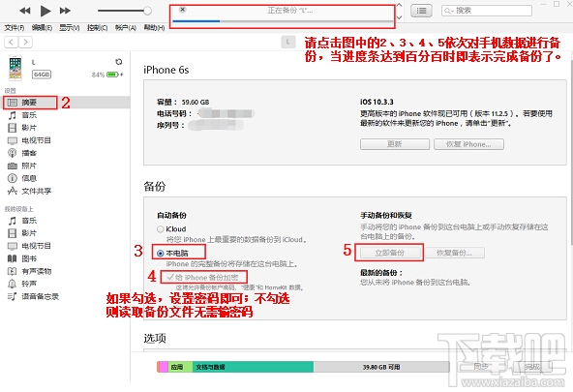This screenshot has height=392, width=573.
Task: Click the 文稿与数据 storage segment
Action: [253, 367]
